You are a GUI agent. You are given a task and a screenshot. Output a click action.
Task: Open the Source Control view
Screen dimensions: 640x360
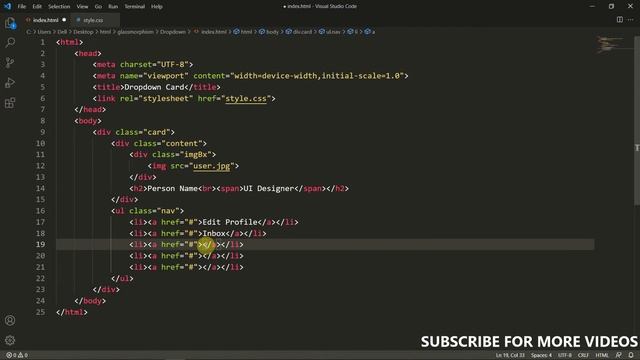tap(10, 62)
